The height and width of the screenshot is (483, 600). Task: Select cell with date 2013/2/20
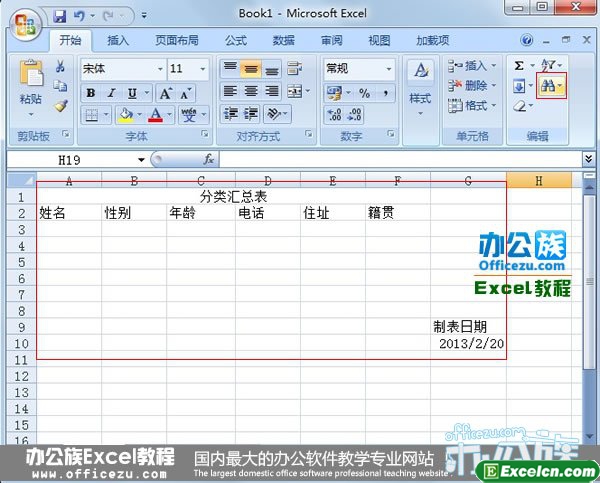point(468,343)
